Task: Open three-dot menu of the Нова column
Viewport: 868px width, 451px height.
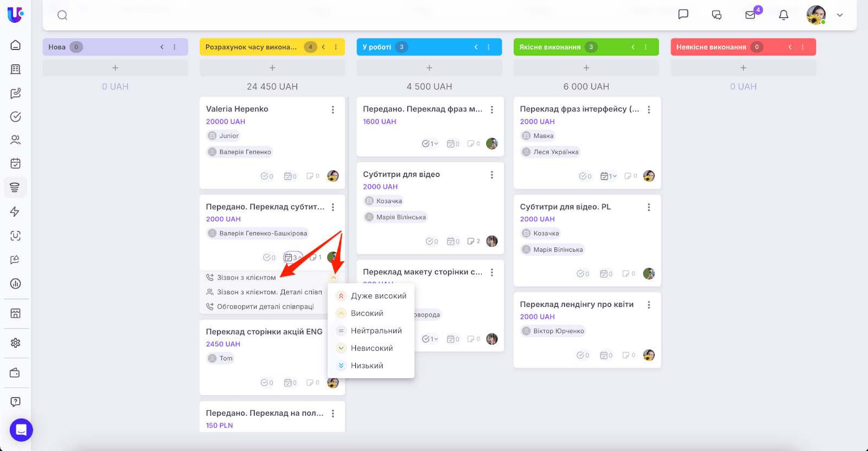Action: pos(175,47)
